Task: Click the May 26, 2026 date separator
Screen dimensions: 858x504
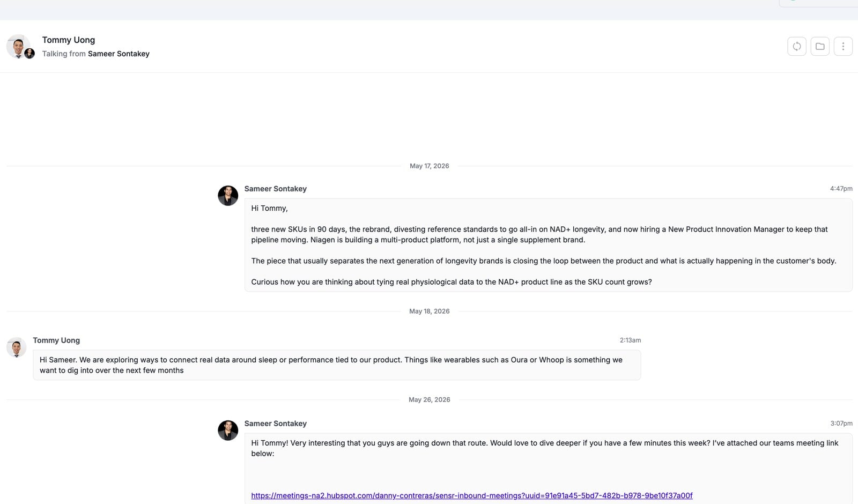Action: point(429,400)
